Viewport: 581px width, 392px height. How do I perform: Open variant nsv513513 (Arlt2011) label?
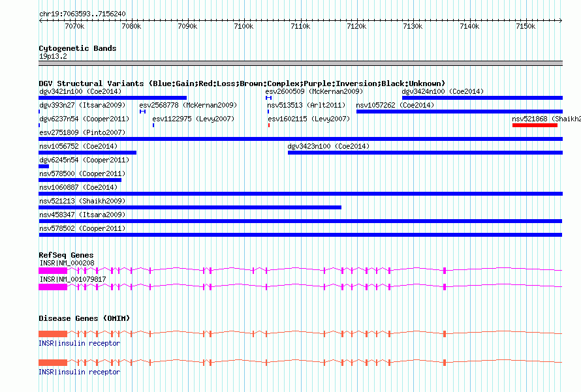pyautogui.click(x=306, y=105)
